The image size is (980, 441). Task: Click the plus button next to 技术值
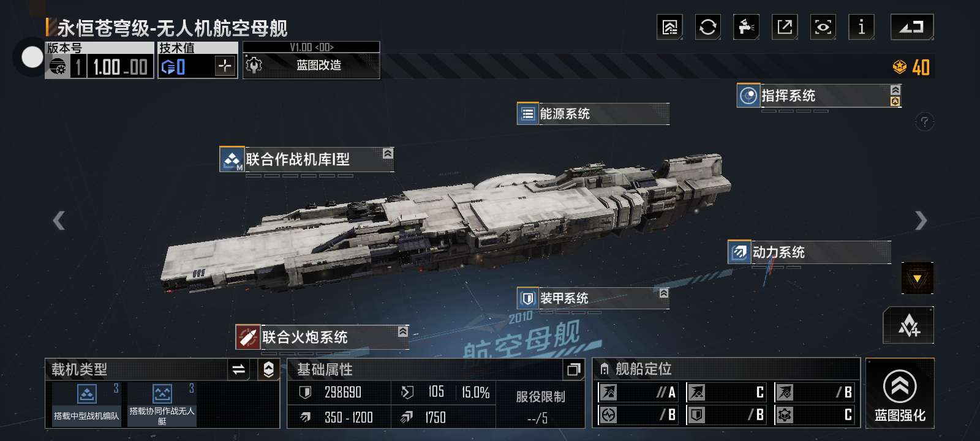225,66
